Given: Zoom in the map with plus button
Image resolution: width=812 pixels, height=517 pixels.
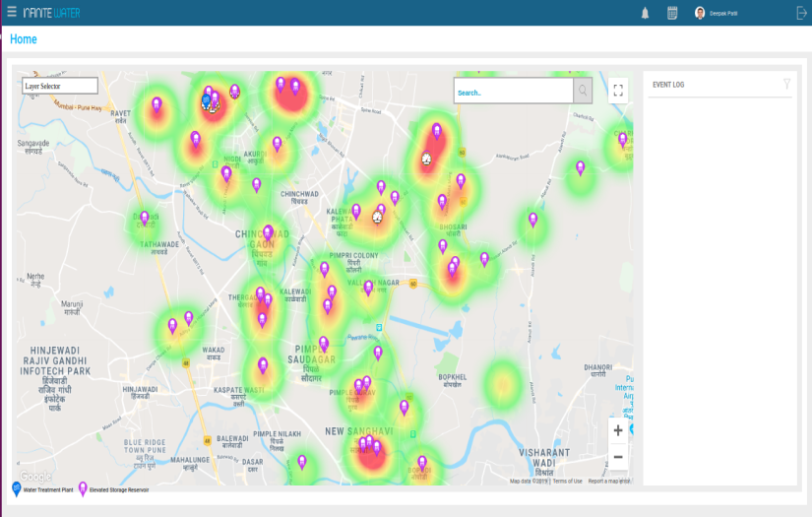Looking at the screenshot, I should 618,430.
